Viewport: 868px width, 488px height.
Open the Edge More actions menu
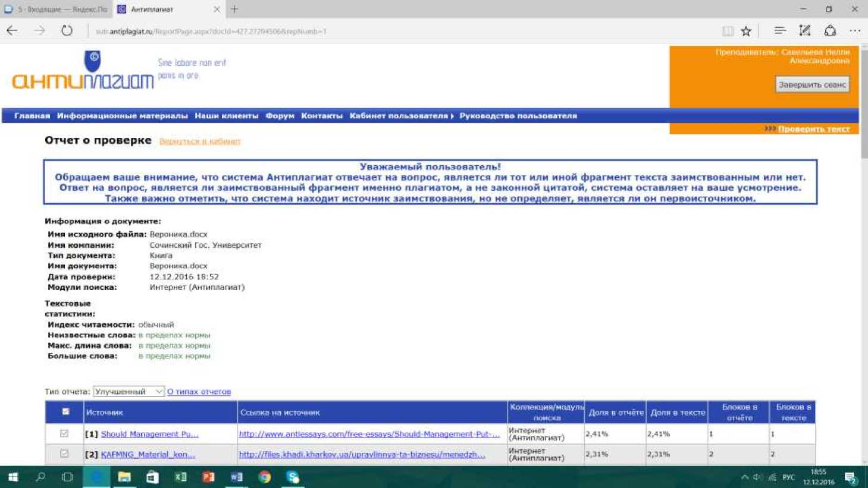[855, 31]
